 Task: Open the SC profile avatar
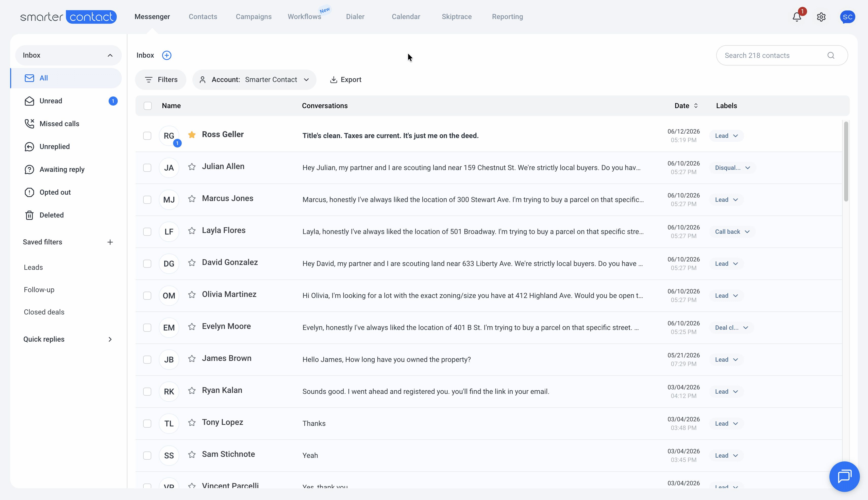pos(847,17)
